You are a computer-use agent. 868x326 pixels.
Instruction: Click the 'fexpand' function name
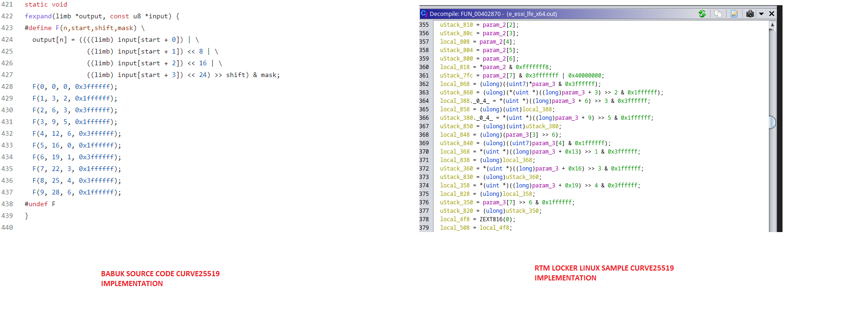pos(38,16)
